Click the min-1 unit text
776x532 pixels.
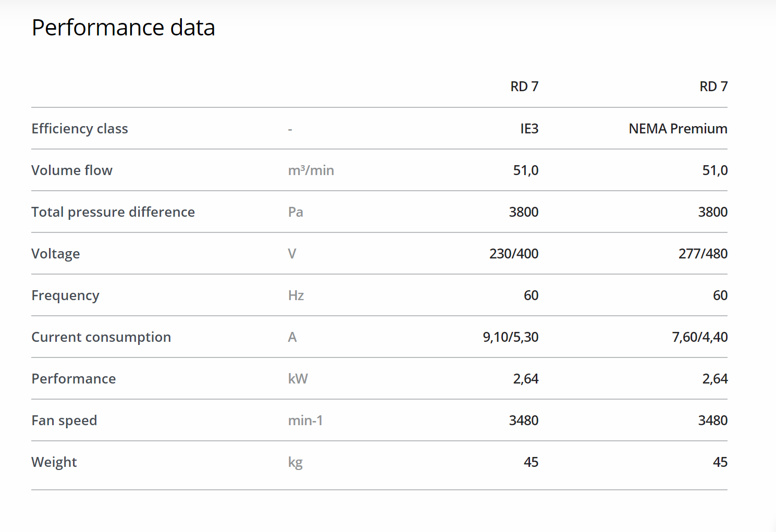tap(305, 420)
